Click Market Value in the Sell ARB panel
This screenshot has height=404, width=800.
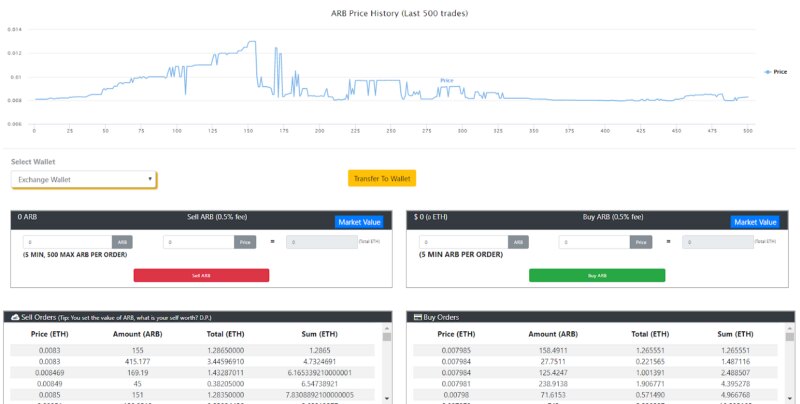356,222
